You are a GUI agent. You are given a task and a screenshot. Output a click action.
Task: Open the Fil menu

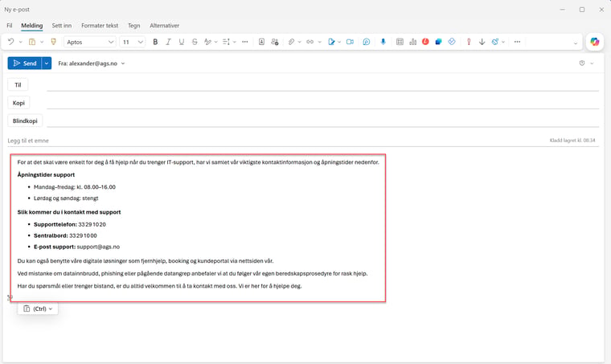pyautogui.click(x=10, y=25)
